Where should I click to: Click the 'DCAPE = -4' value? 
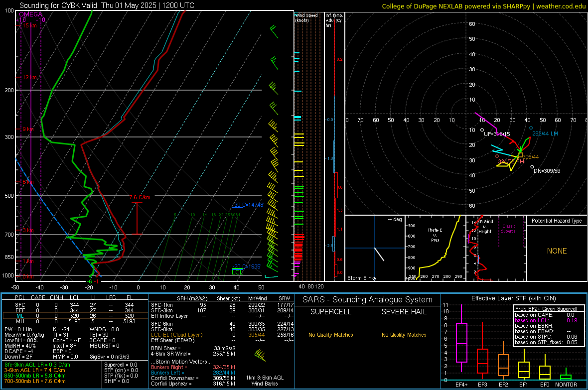click(x=19, y=351)
